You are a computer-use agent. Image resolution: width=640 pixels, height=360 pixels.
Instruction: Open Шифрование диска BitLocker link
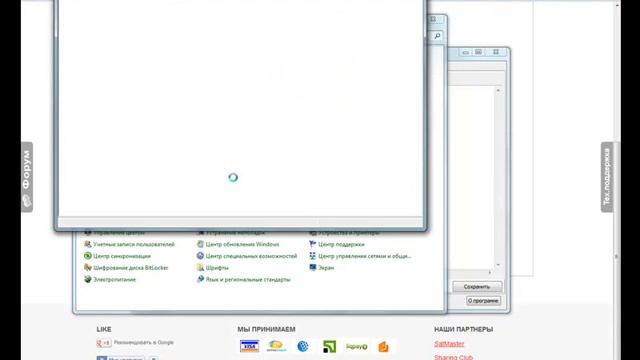coord(131,268)
